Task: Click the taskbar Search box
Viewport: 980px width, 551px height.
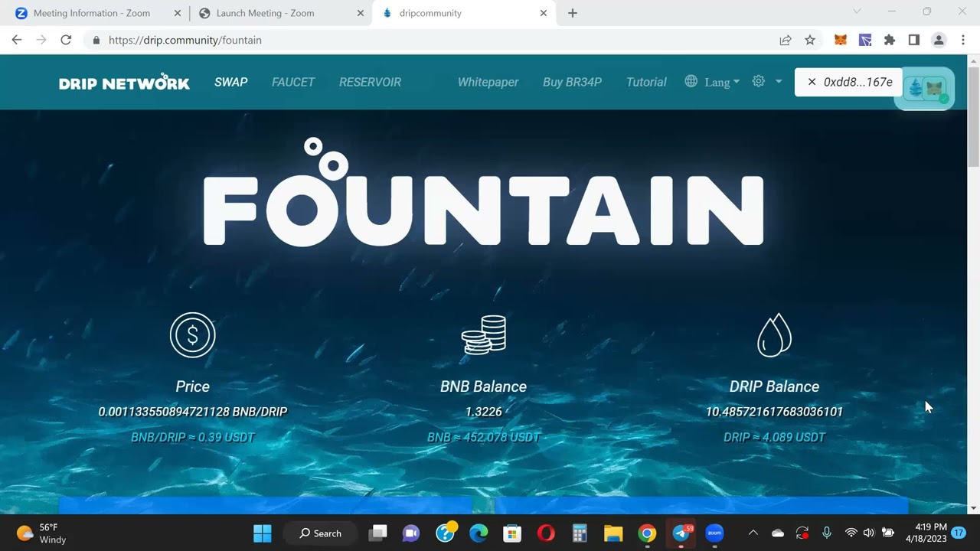Action: pos(320,533)
